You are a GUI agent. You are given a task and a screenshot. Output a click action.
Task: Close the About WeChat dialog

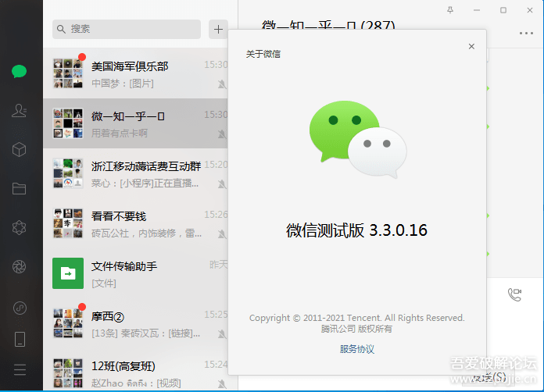click(x=471, y=46)
